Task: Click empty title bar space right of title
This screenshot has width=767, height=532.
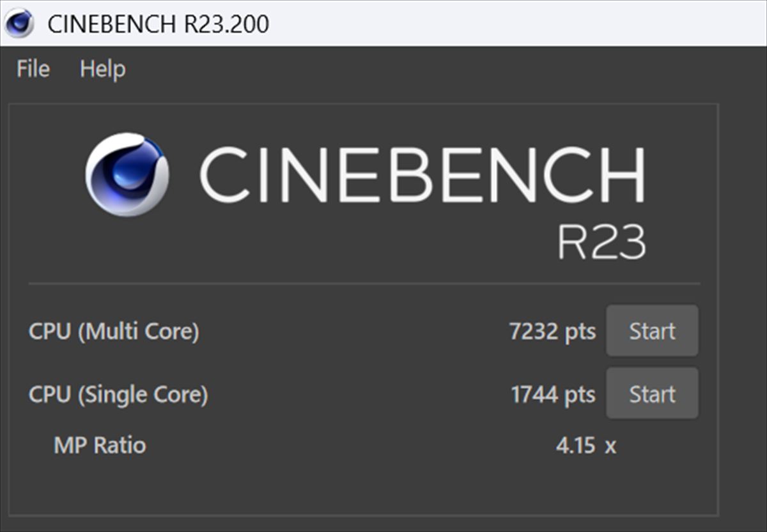Action: tap(511, 24)
